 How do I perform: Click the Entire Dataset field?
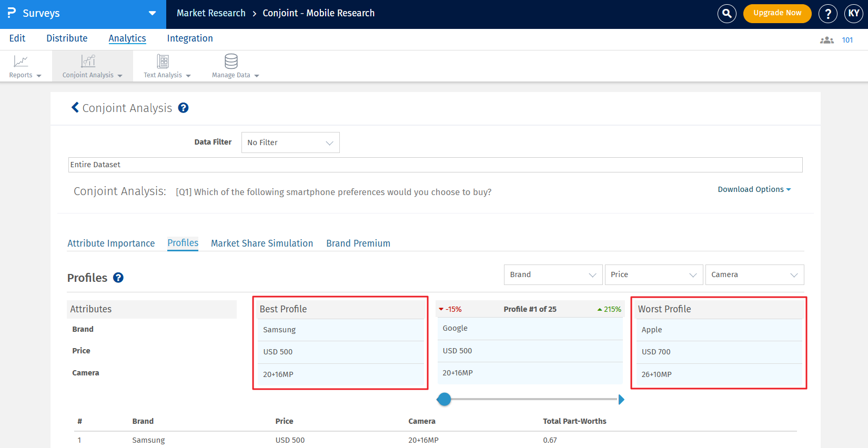point(436,165)
